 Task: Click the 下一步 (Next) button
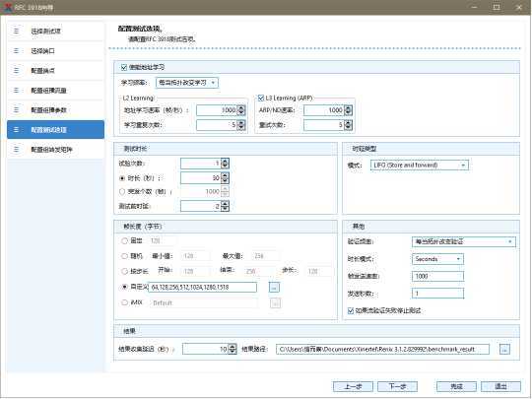397,386
